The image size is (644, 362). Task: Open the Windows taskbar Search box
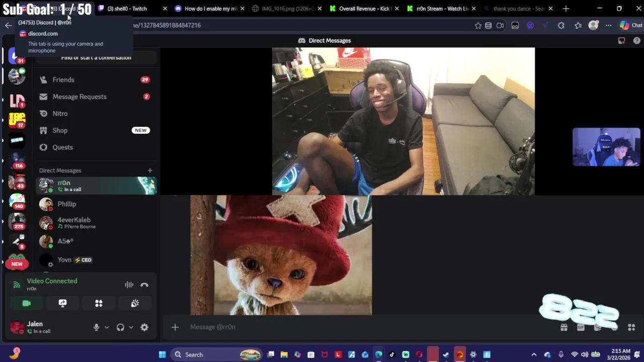215,354
